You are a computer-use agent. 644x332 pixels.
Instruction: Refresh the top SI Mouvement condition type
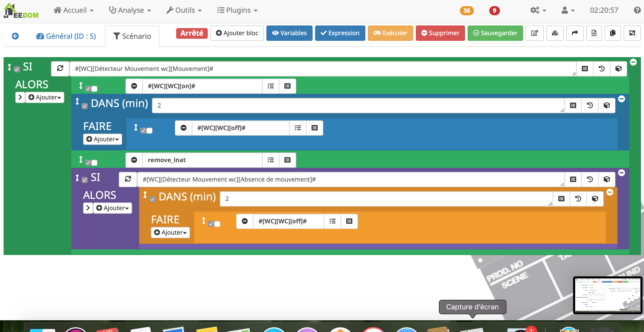pyautogui.click(x=60, y=69)
